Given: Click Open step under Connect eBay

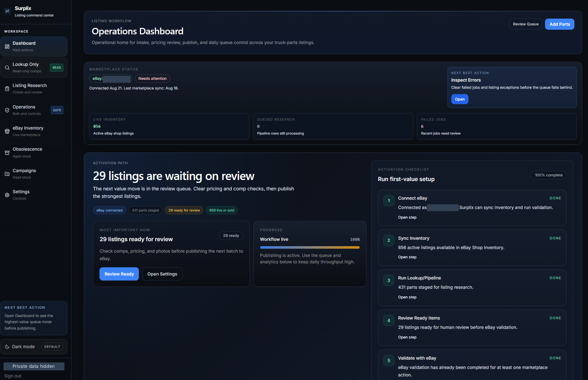Looking at the screenshot, I should [407, 218].
